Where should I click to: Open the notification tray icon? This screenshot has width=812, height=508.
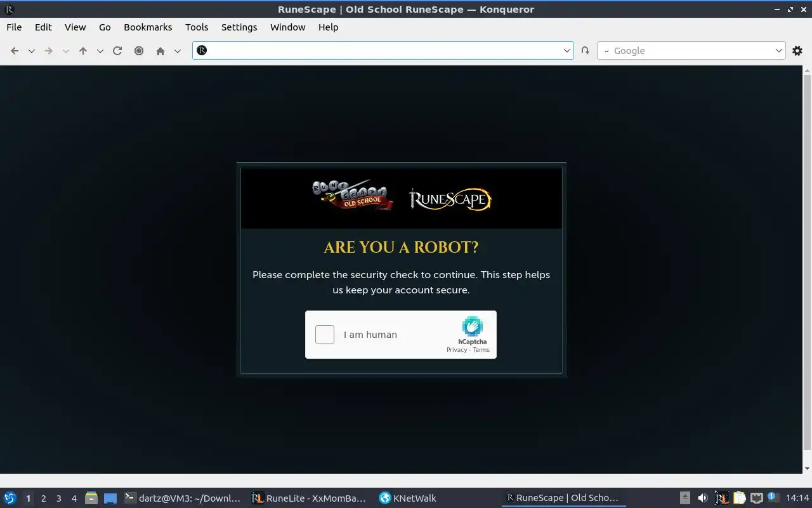pos(773,497)
